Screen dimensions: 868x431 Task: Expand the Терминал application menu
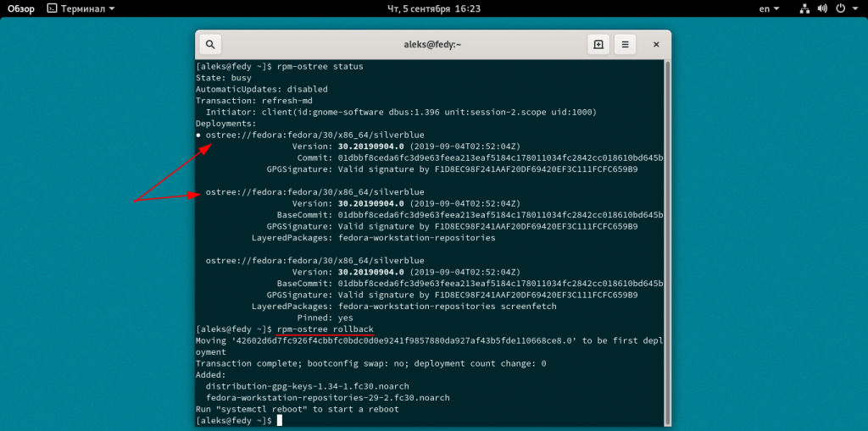[x=81, y=8]
